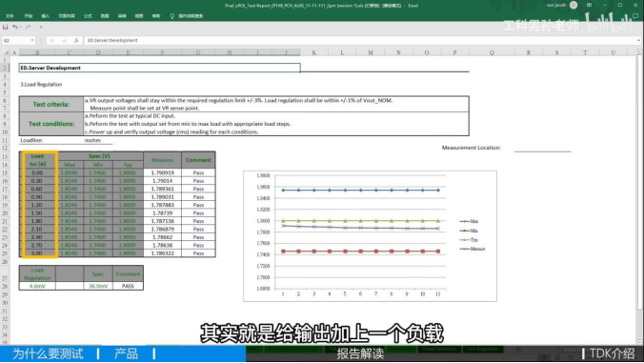Image resolution: width=644 pixels, height=363 pixels.
Task: Select measured value 1.786322
Action: tap(162, 253)
